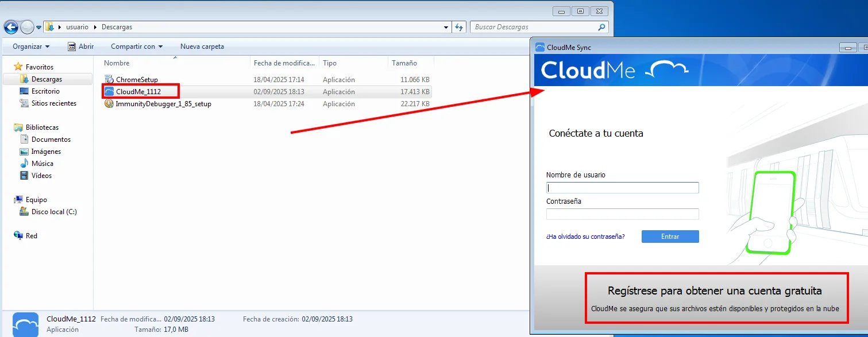
Task: Click the Entrar login button
Action: 670,237
